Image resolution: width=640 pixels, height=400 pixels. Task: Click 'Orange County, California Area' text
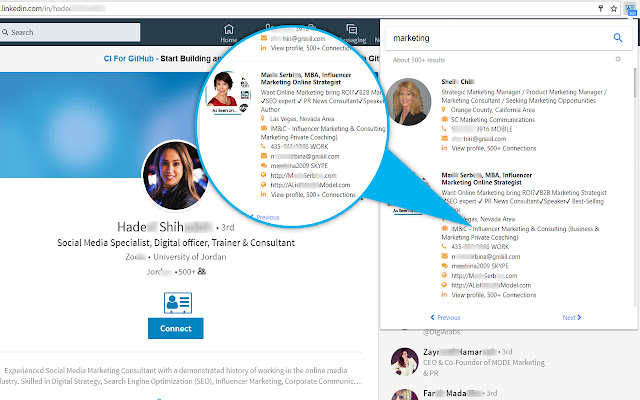tap(493, 110)
